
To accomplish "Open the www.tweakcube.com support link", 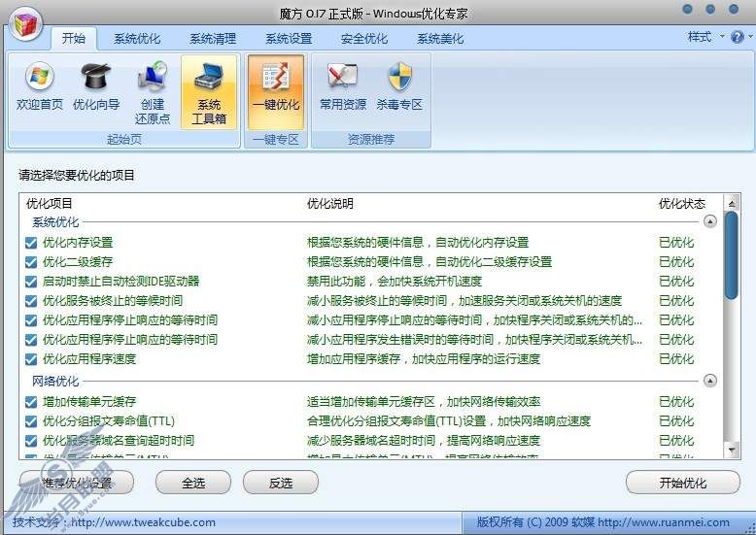I will click(143, 522).
